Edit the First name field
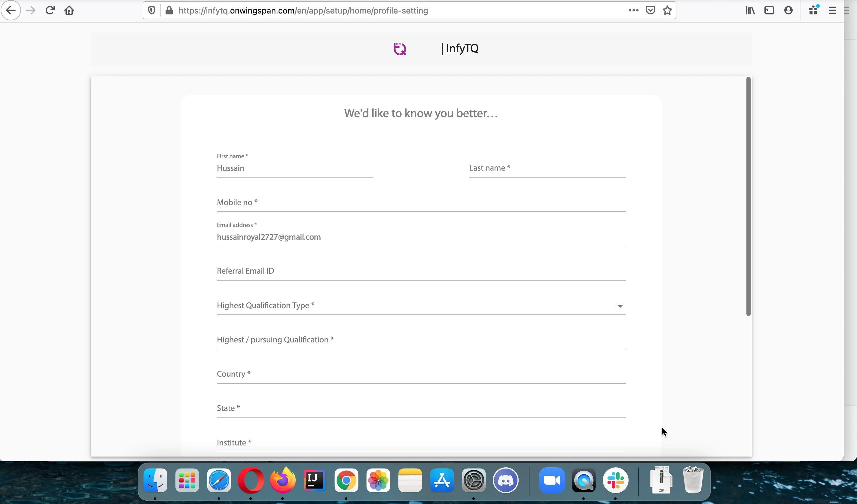The width and height of the screenshot is (857, 504). (295, 168)
